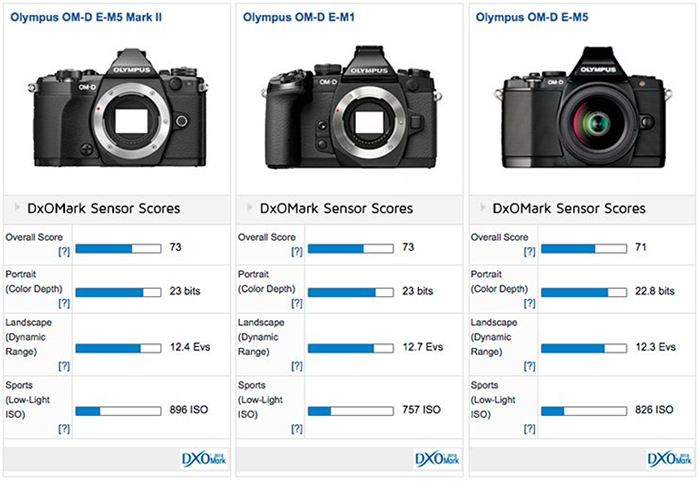
Task: Click the E-M5 Mark II Sports help [?]
Action: coord(63,428)
